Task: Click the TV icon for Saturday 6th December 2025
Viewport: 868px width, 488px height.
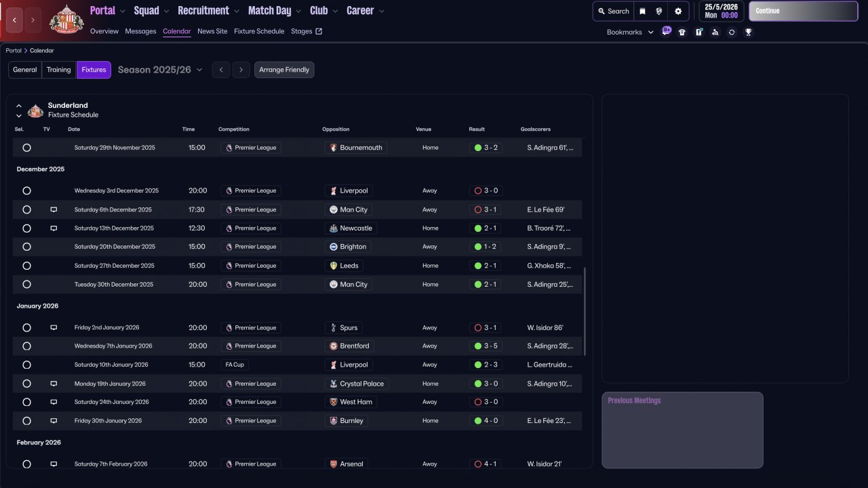Action: [54, 210]
